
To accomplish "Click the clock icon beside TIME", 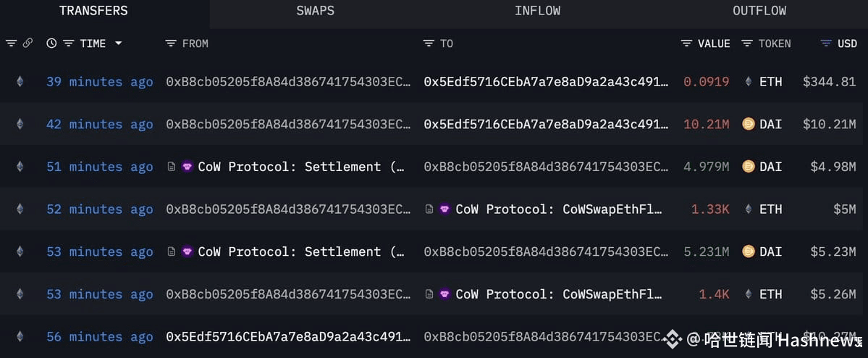I will coord(51,43).
